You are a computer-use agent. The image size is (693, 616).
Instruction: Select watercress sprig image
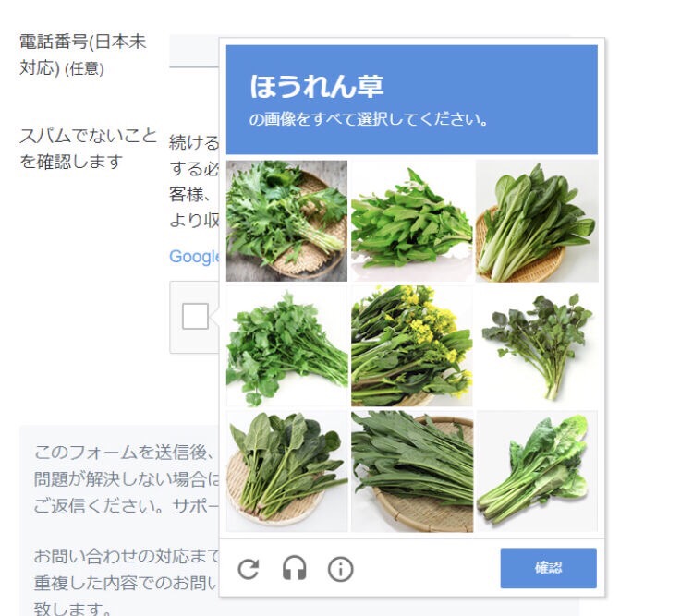(x=537, y=346)
